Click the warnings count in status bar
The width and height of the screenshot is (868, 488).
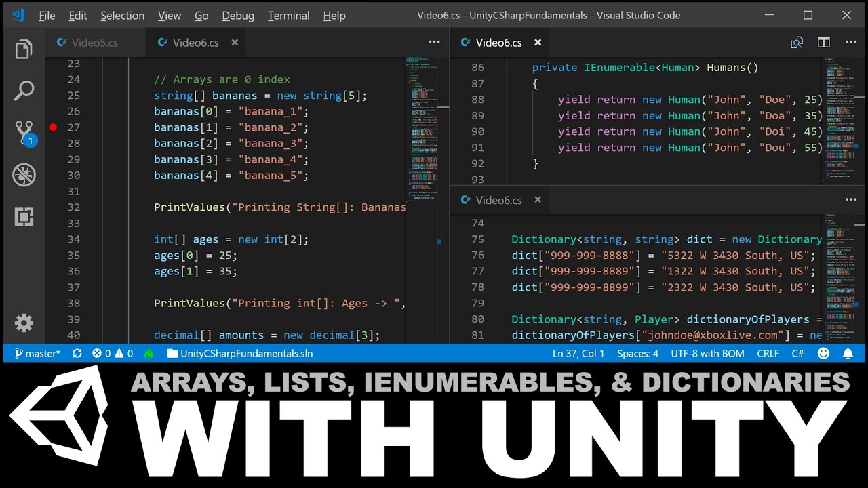click(125, 353)
